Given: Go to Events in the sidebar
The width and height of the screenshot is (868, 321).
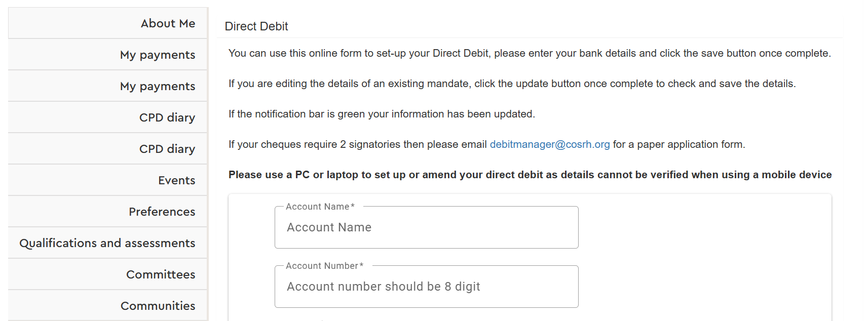Looking at the screenshot, I should pos(176,180).
